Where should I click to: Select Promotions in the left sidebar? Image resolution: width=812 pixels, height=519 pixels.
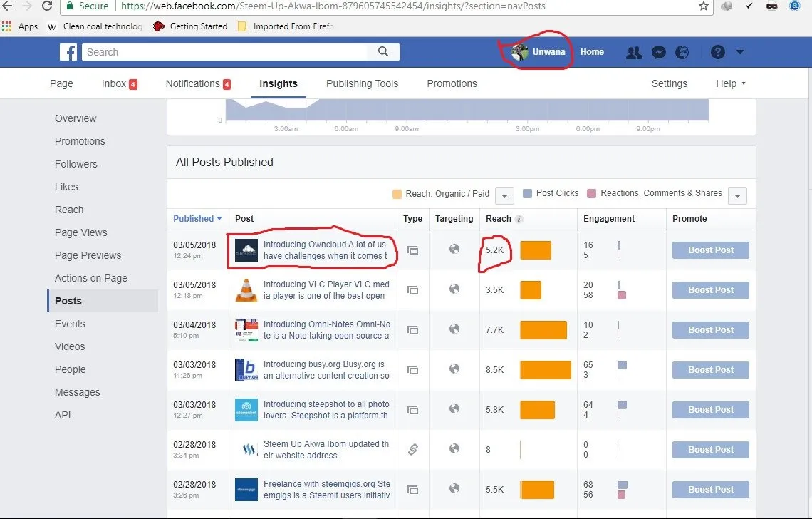80,141
